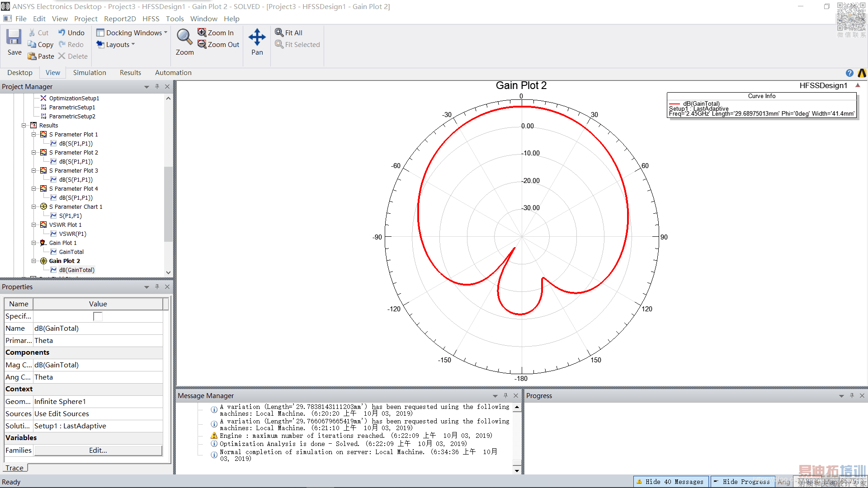The width and height of the screenshot is (868, 488).
Task: Click the Zoom Out icon
Action: coord(202,44)
